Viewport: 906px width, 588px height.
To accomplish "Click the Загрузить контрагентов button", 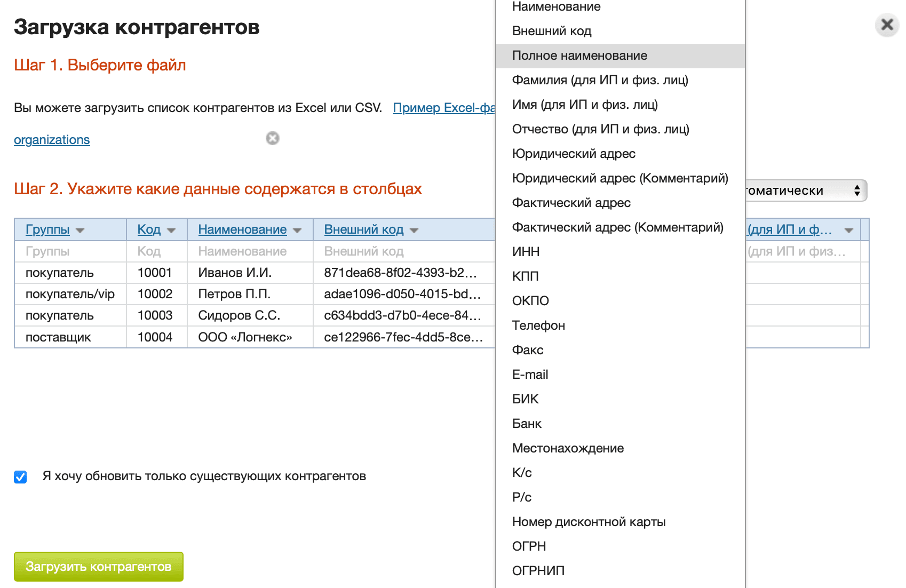I will point(98,566).
